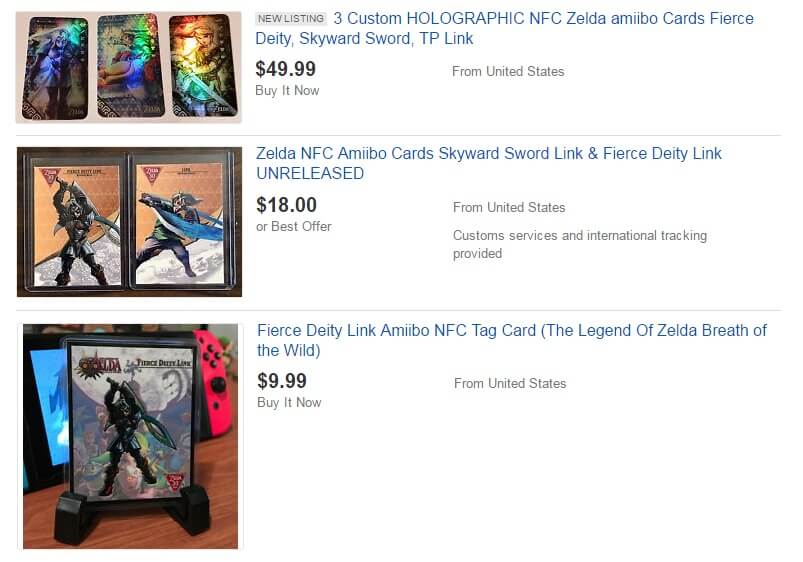The height and width of the screenshot is (562, 803).
Task: Open the 3 Custom HOLOGRAPHIC NFC Zelda listing title
Action: pos(543,19)
